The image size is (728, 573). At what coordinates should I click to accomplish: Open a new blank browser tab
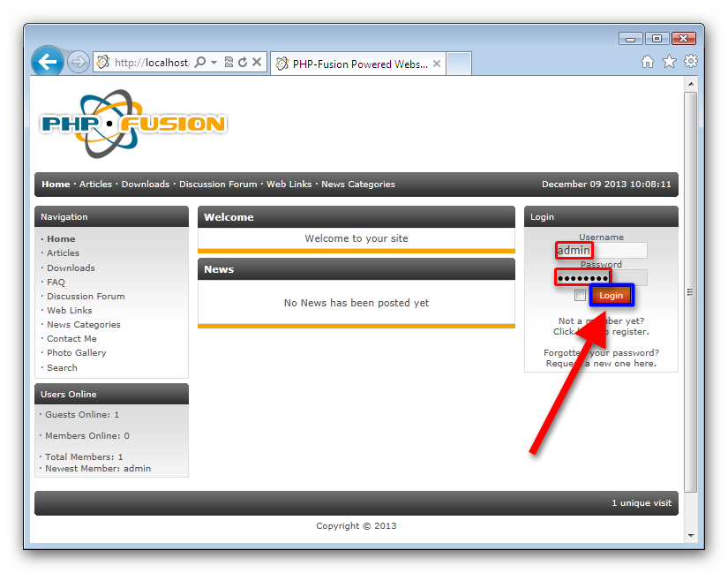point(460,64)
